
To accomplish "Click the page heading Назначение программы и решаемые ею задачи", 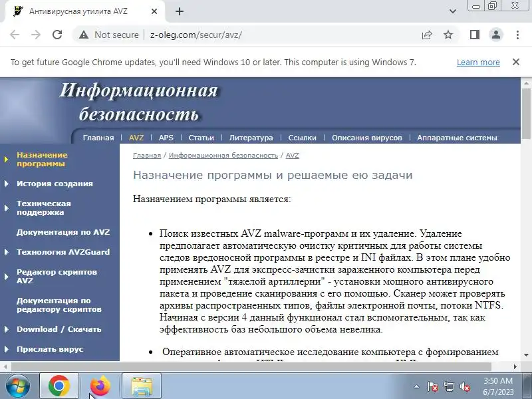I will pos(273,175).
